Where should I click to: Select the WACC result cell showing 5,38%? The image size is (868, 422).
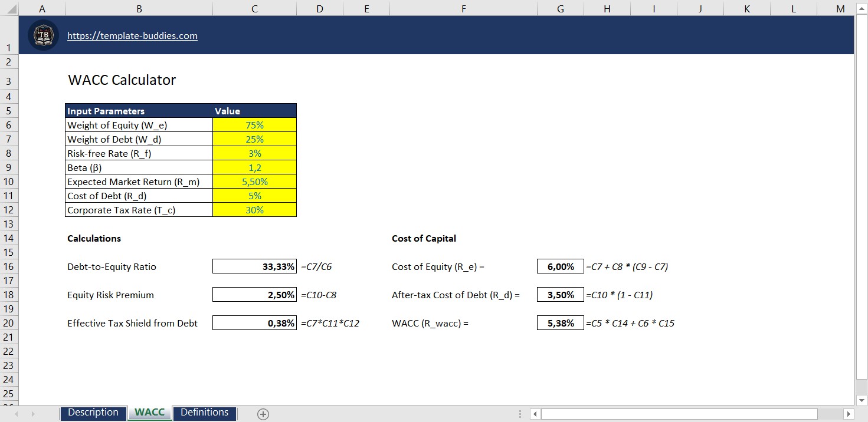[559, 323]
